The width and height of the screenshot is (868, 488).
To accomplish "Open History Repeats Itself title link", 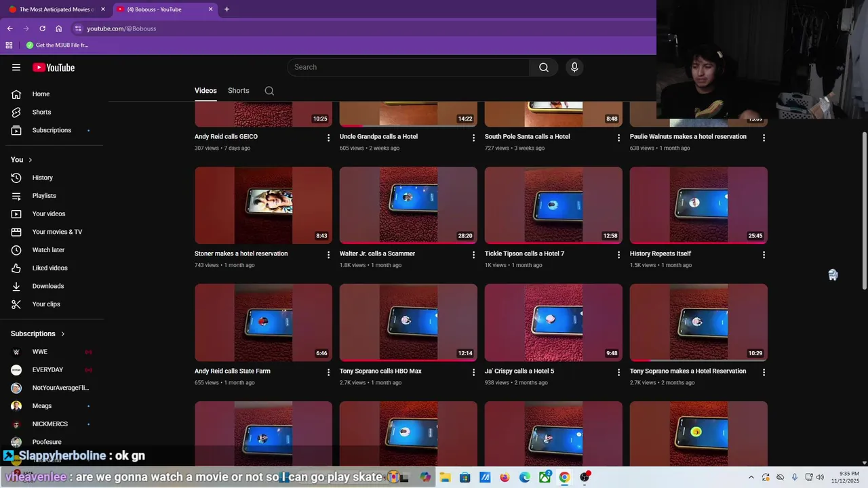I will (660, 253).
